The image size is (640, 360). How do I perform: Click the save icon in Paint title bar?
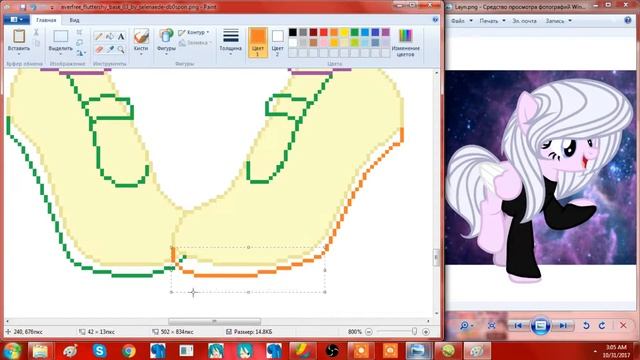pos(23,7)
